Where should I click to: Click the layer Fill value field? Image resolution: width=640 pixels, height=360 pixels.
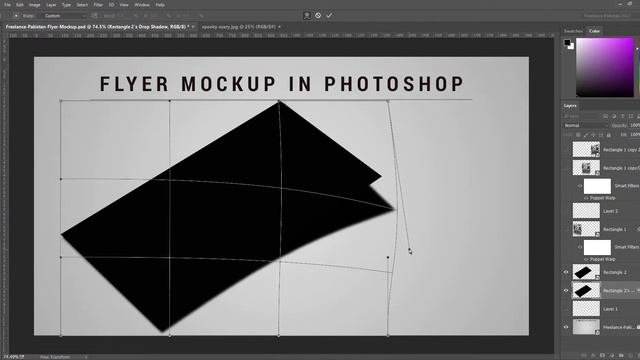(x=635, y=135)
